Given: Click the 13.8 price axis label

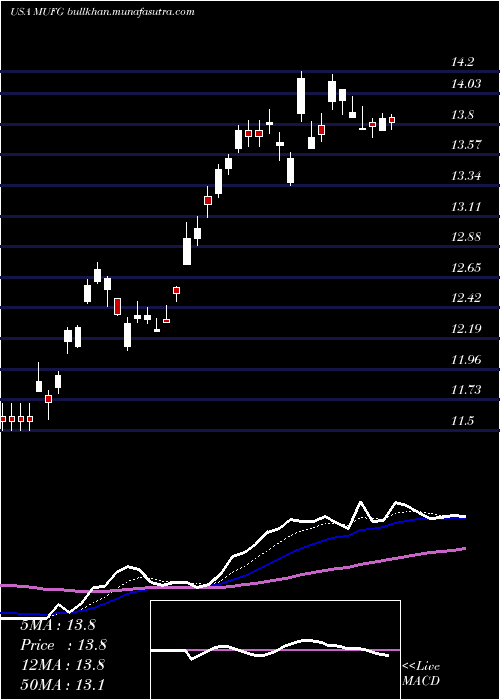Looking at the screenshot, I should click(462, 115).
